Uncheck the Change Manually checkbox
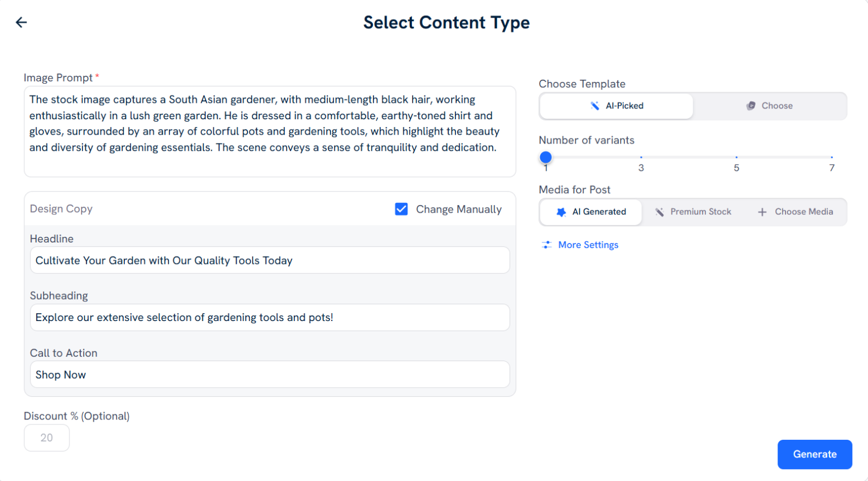868x481 pixels. click(401, 209)
